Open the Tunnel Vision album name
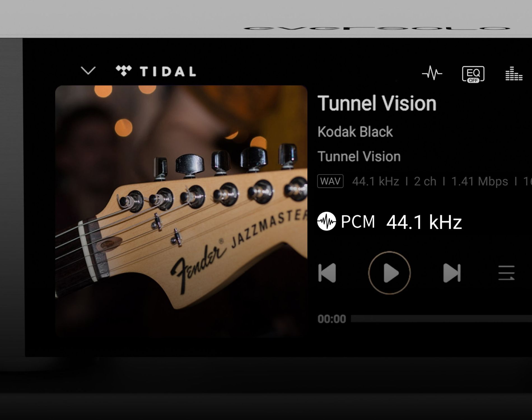Image resolution: width=532 pixels, height=420 pixels. pos(359,156)
